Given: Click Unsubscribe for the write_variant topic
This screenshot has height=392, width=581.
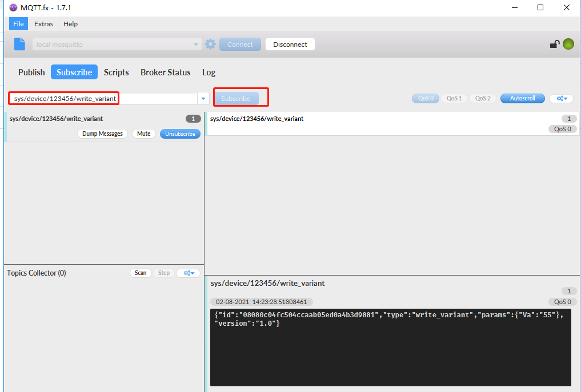Looking at the screenshot, I should pos(180,134).
